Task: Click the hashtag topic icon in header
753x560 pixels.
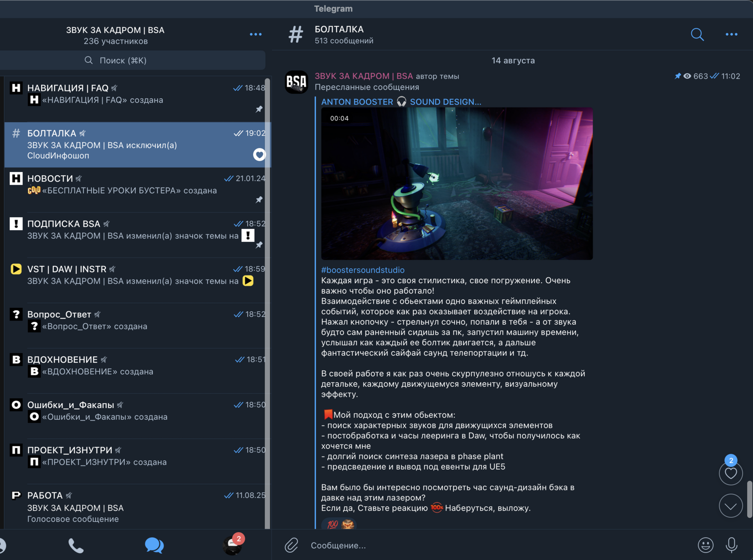Action: tap(296, 34)
